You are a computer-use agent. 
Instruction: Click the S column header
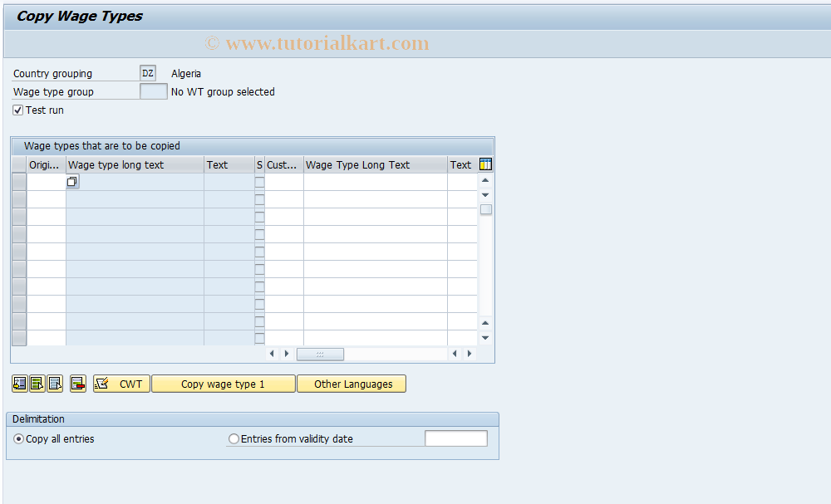click(x=259, y=164)
